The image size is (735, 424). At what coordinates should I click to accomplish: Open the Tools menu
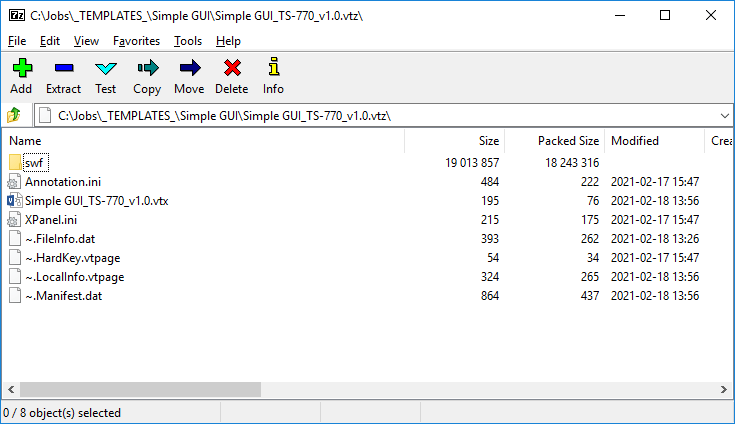point(187,41)
